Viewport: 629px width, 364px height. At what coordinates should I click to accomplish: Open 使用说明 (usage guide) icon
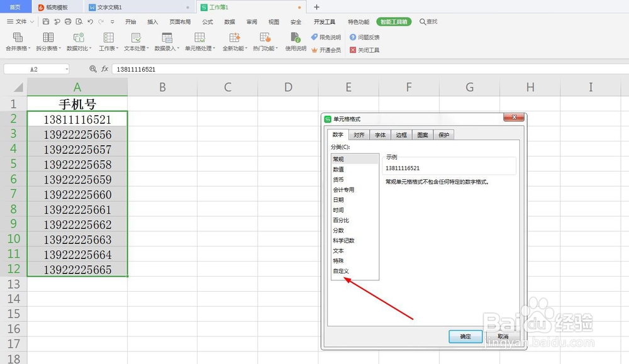coord(296,37)
